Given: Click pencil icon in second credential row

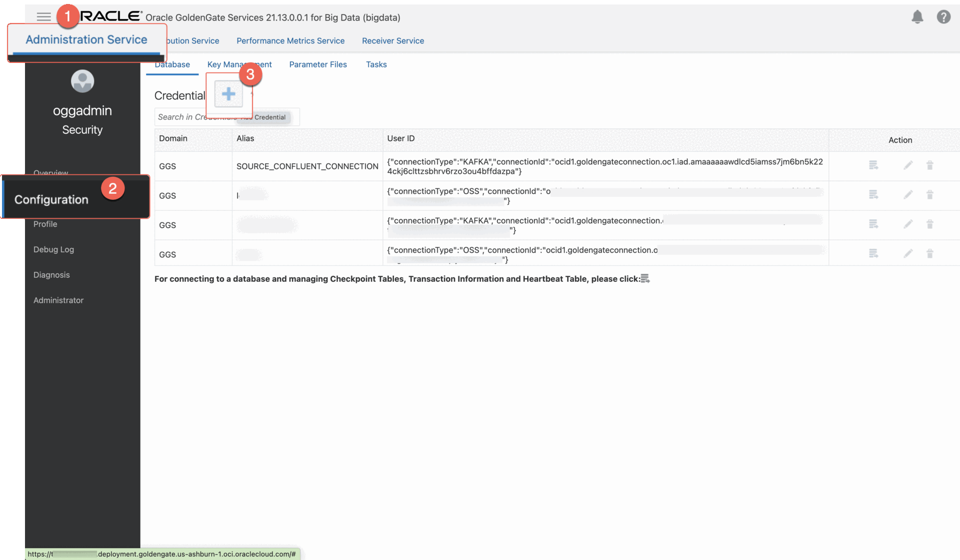Looking at the screenshot, I should pyautogui.click(x=908, y=195).
